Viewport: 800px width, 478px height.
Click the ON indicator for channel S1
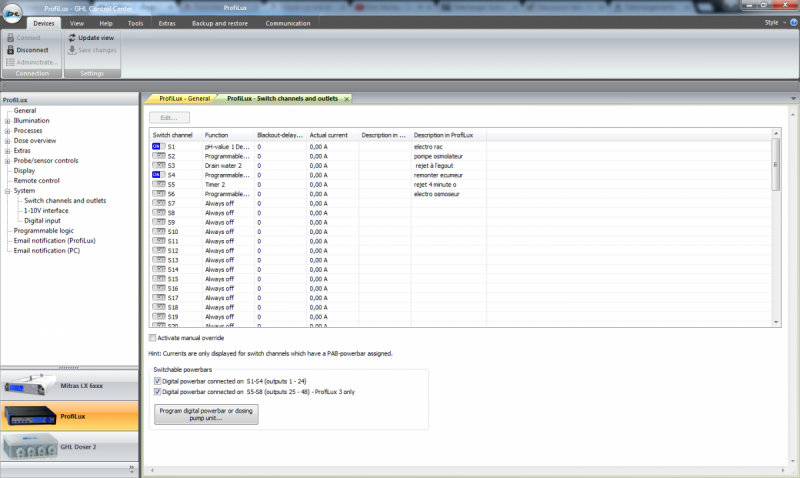[x=156, y=146]
